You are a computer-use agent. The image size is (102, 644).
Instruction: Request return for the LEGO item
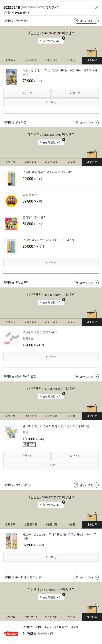click(x=27, y=93)
